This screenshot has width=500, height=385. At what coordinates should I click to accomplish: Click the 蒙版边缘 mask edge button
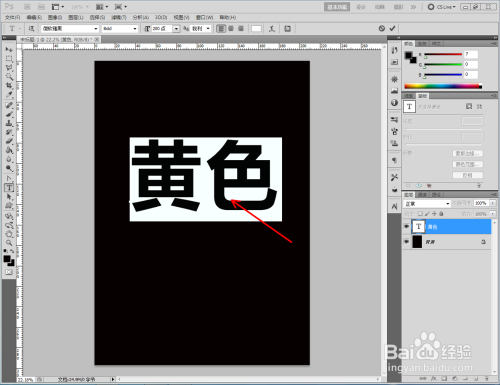[x=468, y=153]
